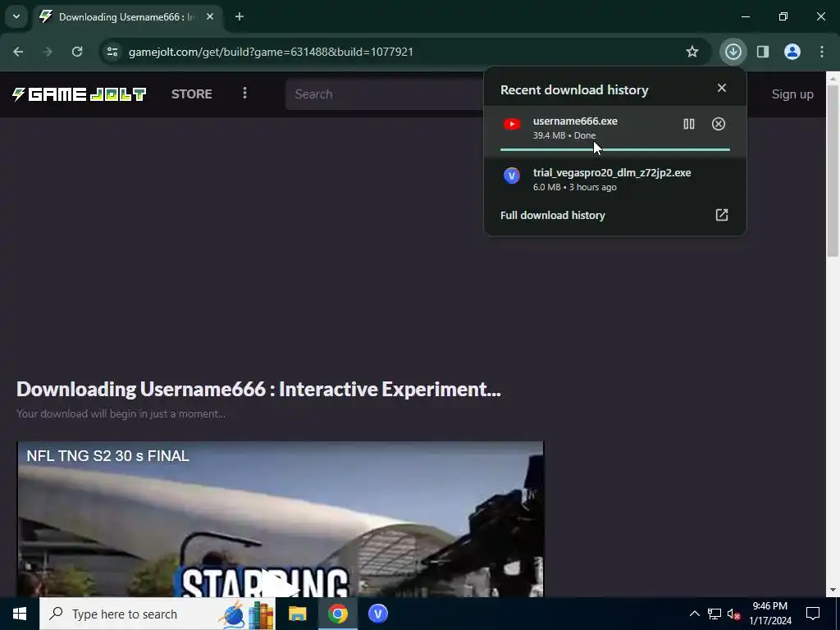The image size is (840, 630).
Task: Open the tab search dropdown arrow
Action: (x=16, y=16)
